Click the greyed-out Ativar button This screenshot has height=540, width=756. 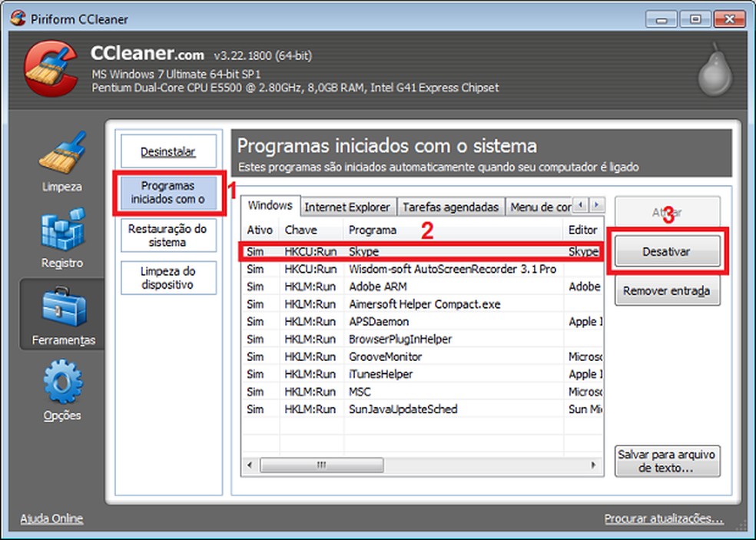668,212
